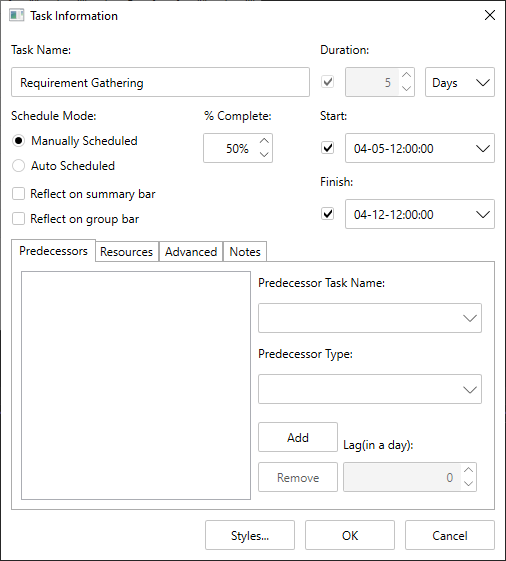Image resolution: width=506 pixels, height=561 pixels.
Task: Increase % Complete with up arrow
Action: (264, 141)
